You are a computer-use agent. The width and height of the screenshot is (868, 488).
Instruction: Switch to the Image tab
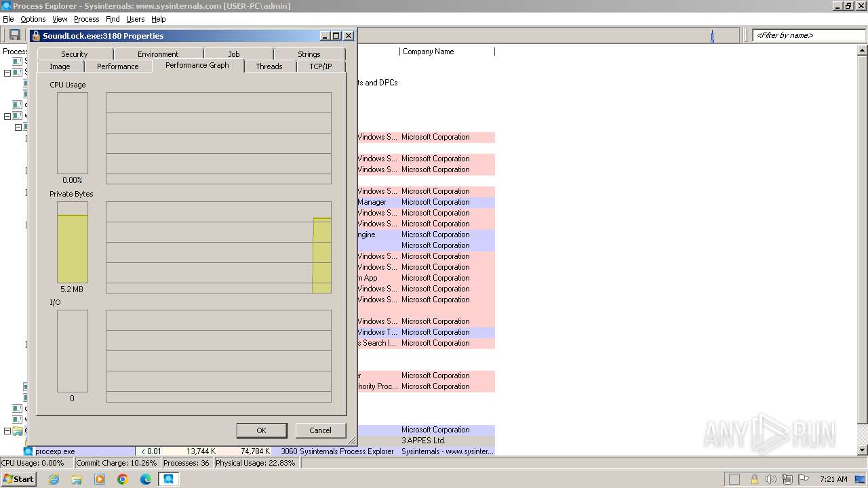tap(60, 66)
